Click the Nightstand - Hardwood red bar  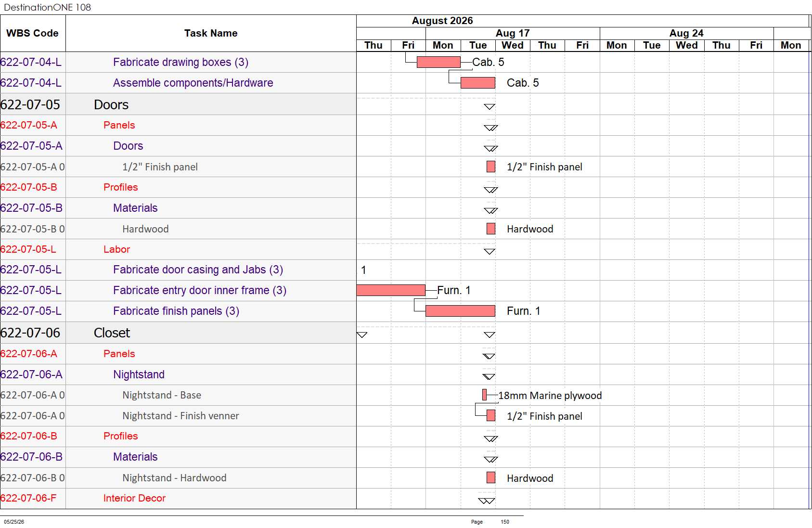(491, 477)
